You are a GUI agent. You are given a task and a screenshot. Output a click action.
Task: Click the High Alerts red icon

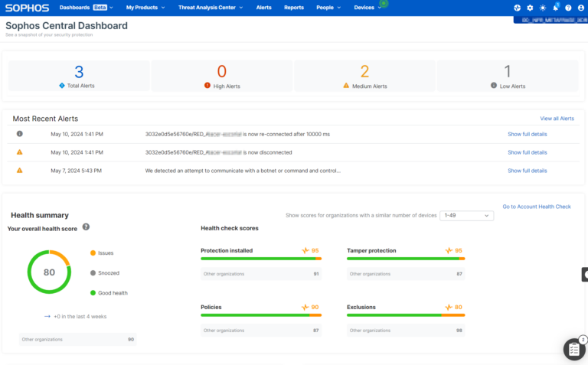207,86
